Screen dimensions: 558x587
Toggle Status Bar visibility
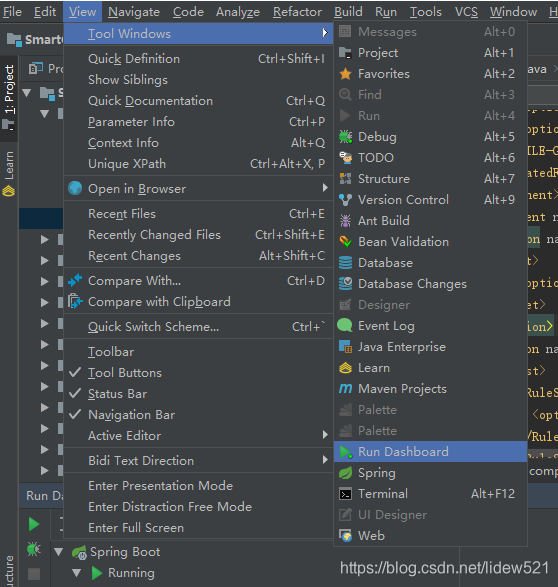[198, 394]
